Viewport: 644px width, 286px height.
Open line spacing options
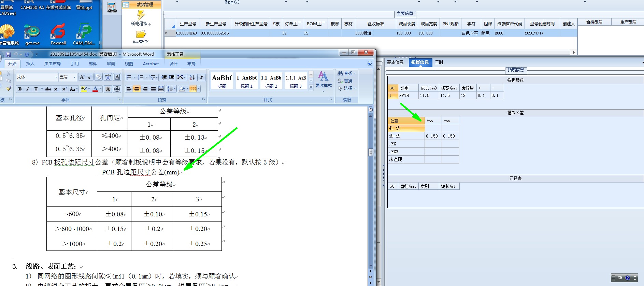(171, 89)
